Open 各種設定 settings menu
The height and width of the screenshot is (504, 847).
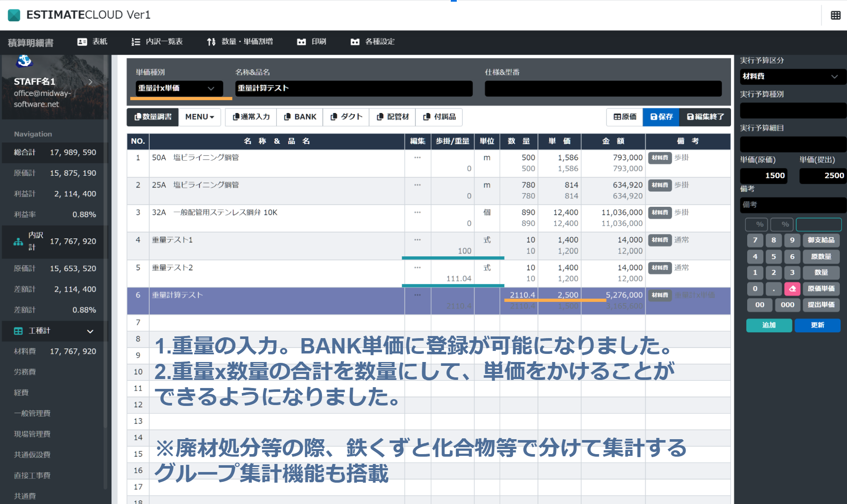(x=373, y=42)
